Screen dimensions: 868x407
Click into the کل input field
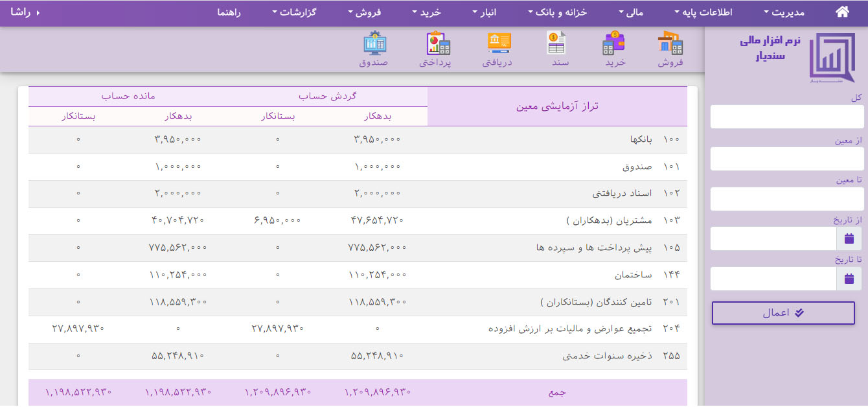coord(786,117)
